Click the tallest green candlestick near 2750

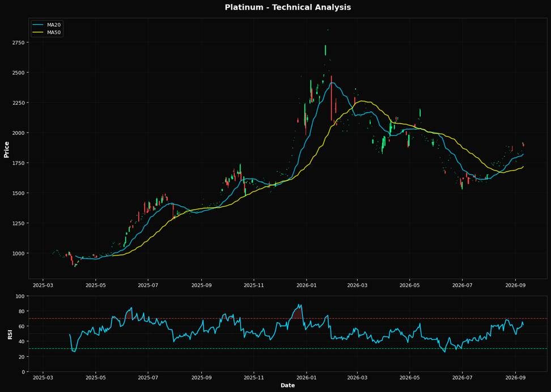point(325,50)
